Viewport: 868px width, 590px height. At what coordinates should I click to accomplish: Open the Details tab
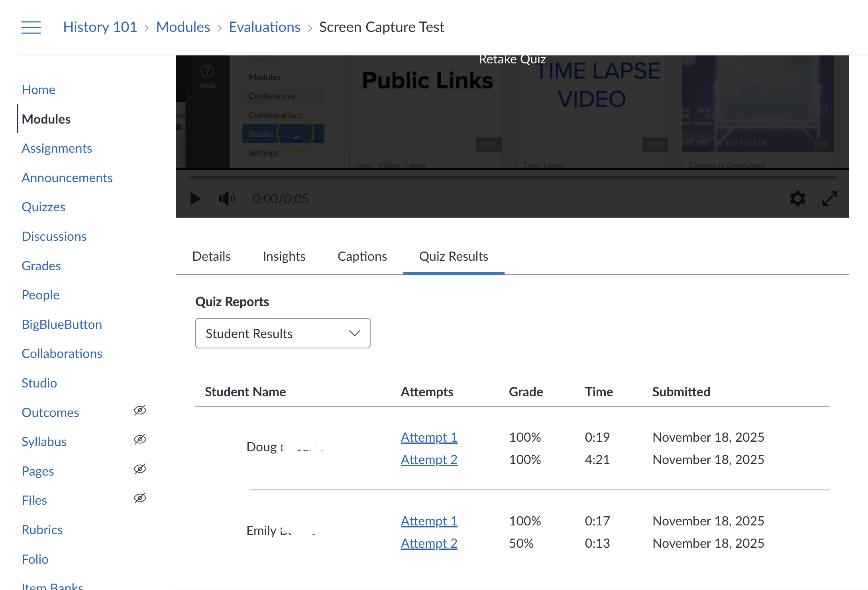[211, 256]
